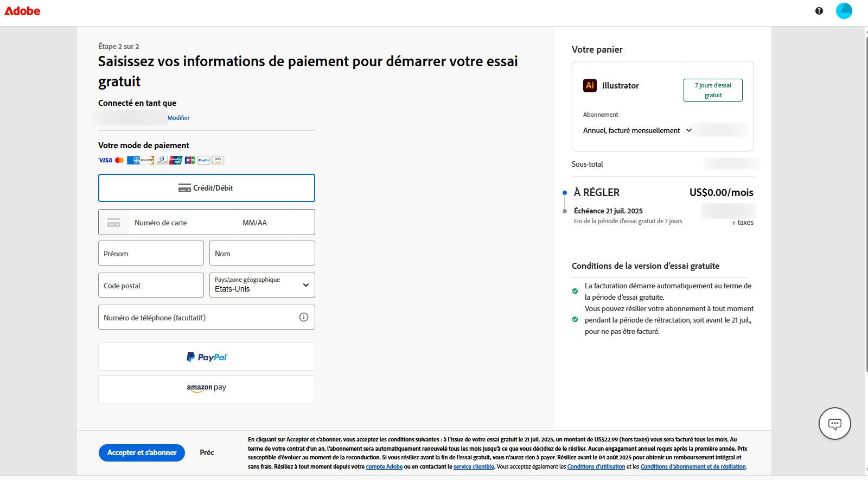Screen dimensions: 868x480
Task: Open the user profile avatar
Action: coord(844,11)
